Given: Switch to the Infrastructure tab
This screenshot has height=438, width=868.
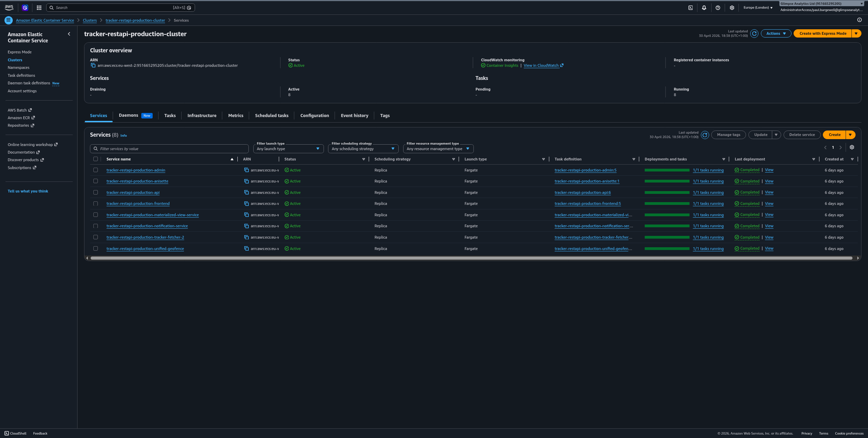Looking at the screenshot, I should pyautogui.click(x=202, y=116).
